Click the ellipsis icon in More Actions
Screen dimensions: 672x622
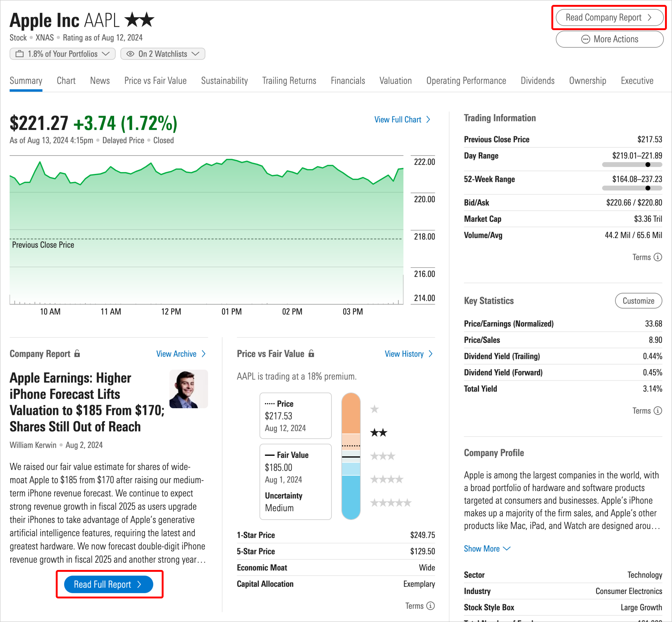coord(585,39)
